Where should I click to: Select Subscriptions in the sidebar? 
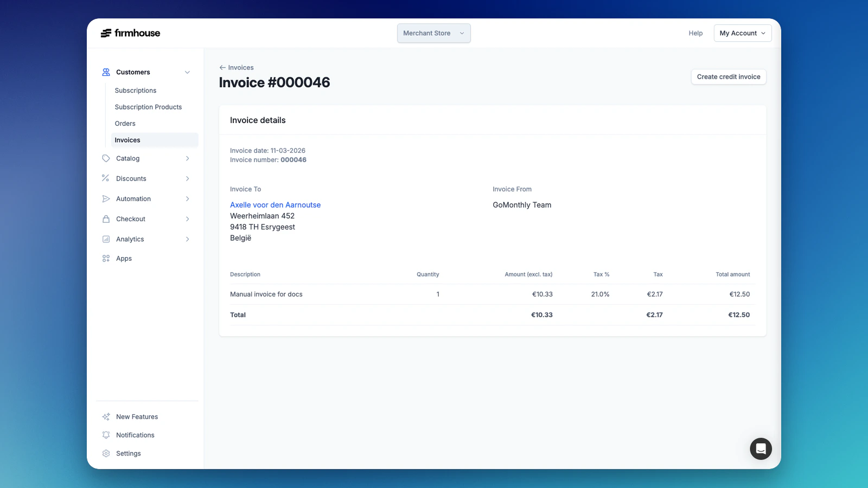tap(135, 90)
